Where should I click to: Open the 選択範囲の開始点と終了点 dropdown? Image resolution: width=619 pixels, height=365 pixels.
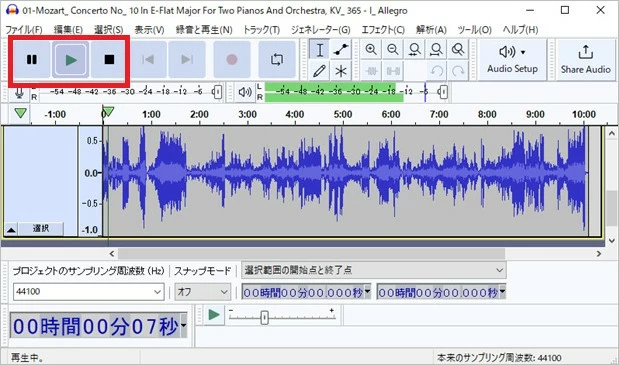coord(373,270)
